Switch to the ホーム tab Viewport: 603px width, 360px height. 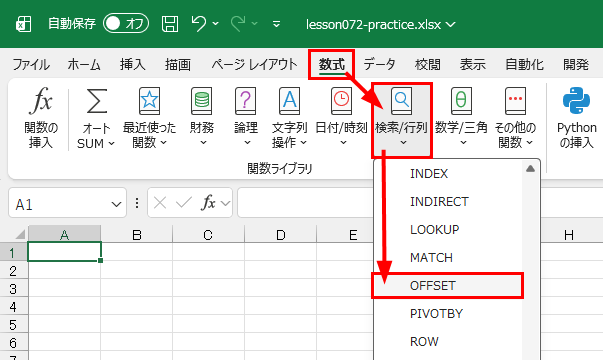point(84,64)
